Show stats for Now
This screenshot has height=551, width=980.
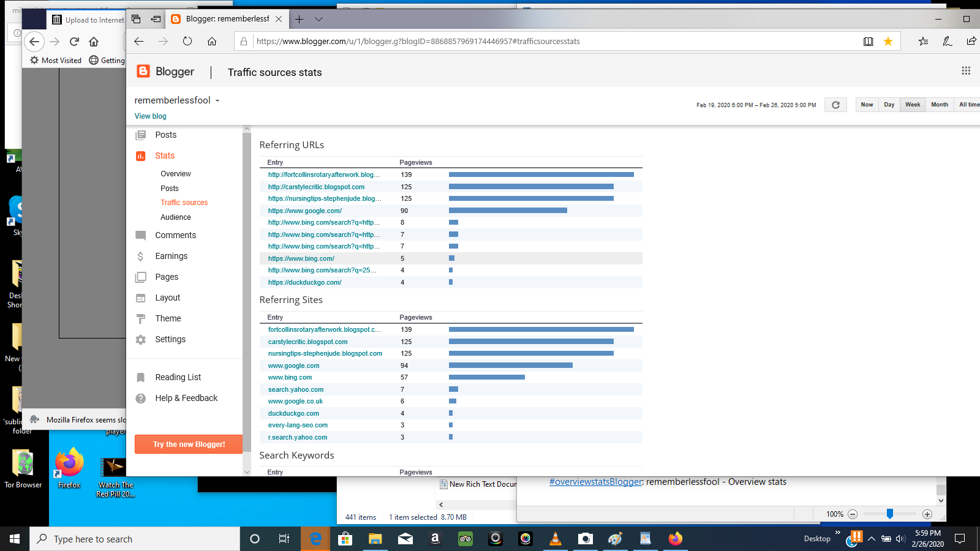click(867, 105)
